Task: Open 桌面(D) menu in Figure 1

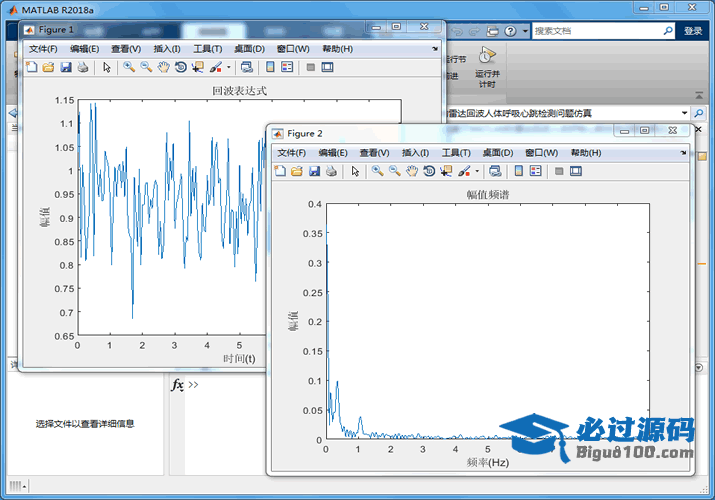Action: click(x=249, y=49)
